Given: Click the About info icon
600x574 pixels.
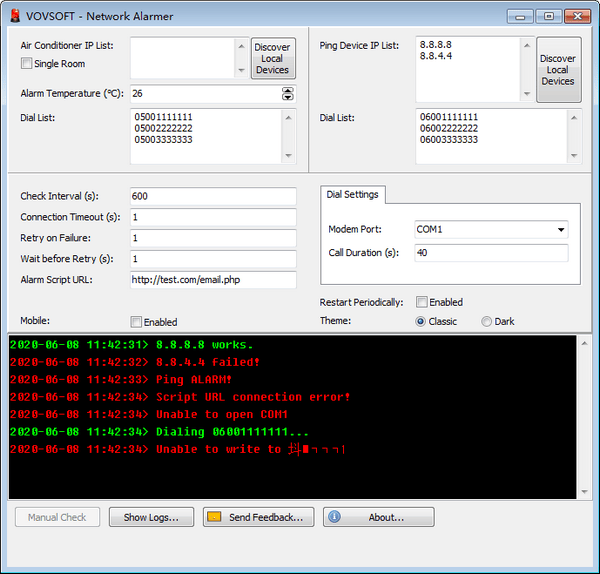Looking at the screenshot, I should coord(333,517).
